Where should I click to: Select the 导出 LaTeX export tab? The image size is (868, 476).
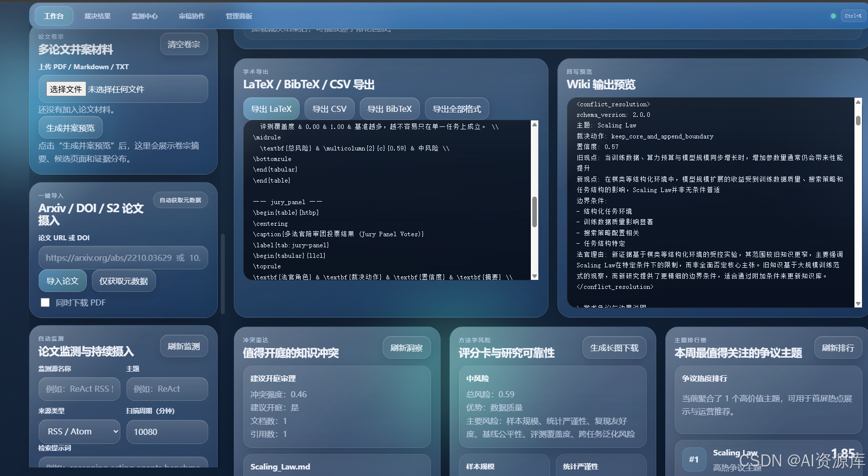tap(271, 109)
